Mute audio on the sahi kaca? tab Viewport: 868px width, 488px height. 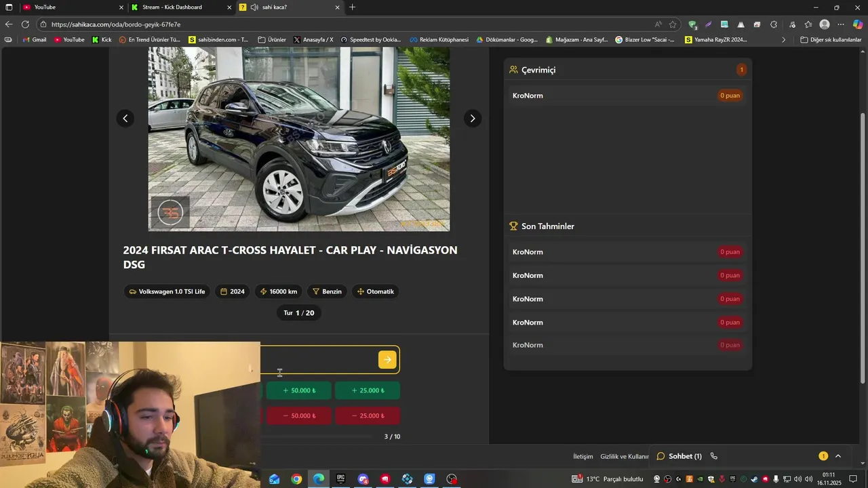coord(254,7)
